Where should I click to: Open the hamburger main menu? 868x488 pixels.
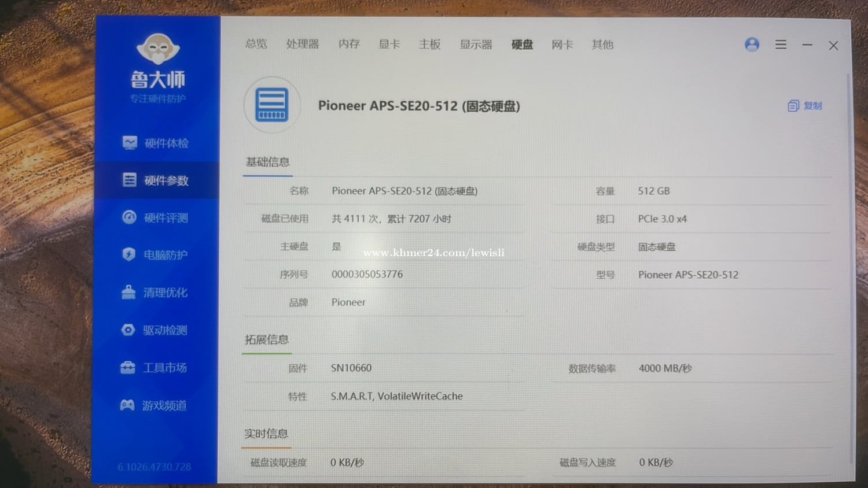pos(781,45)
